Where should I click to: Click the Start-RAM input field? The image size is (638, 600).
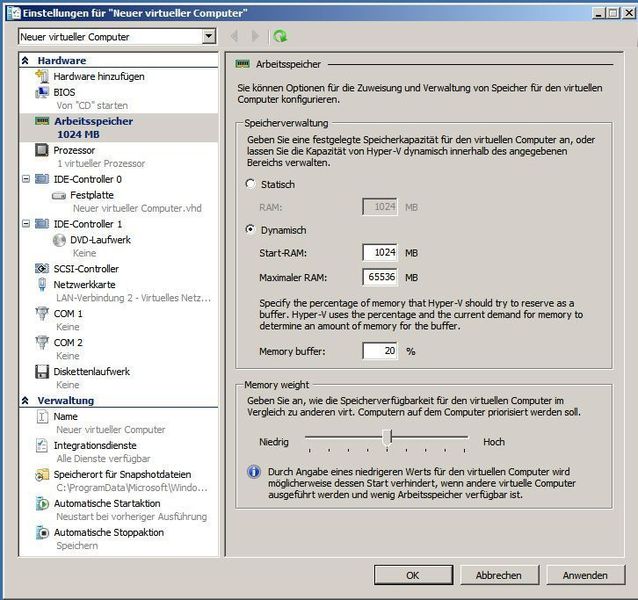tap(380, 253)
